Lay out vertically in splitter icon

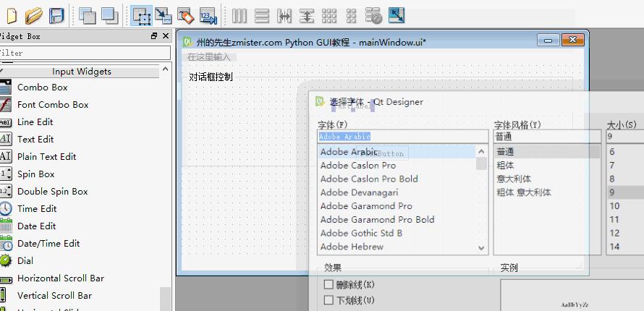pos(306,16)
